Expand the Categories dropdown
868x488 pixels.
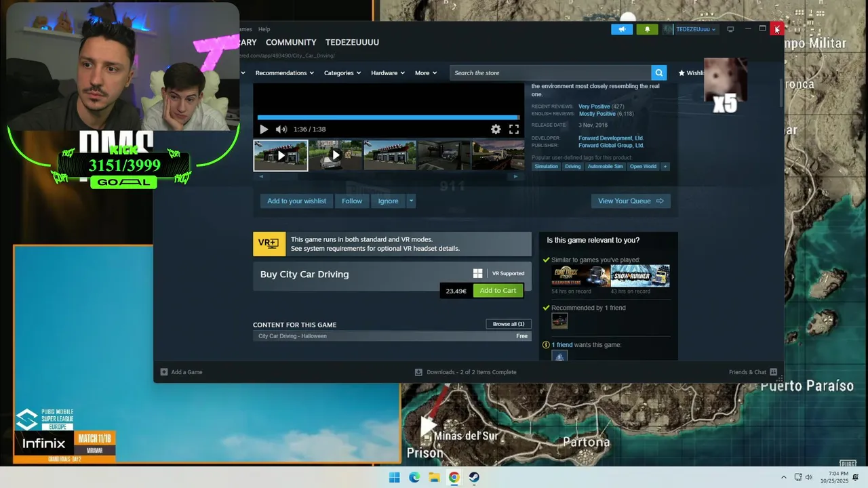342,73
